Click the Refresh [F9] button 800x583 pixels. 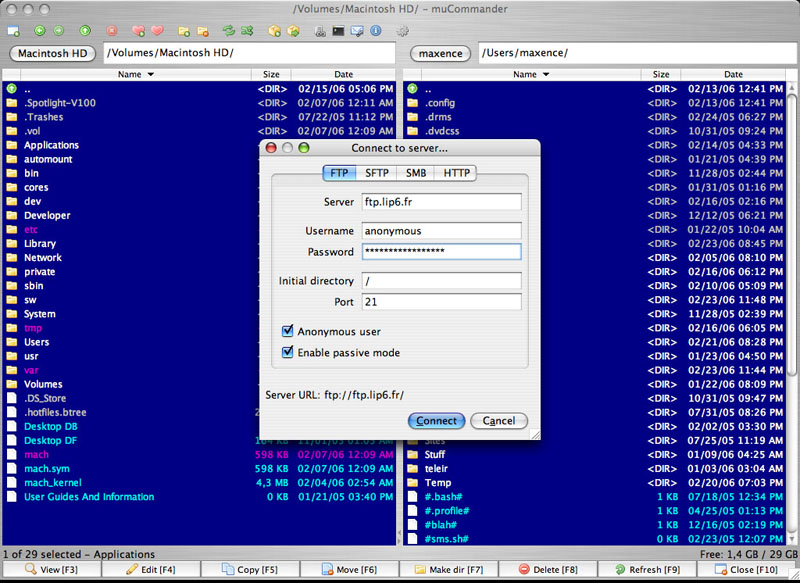[x=647, y=569]
